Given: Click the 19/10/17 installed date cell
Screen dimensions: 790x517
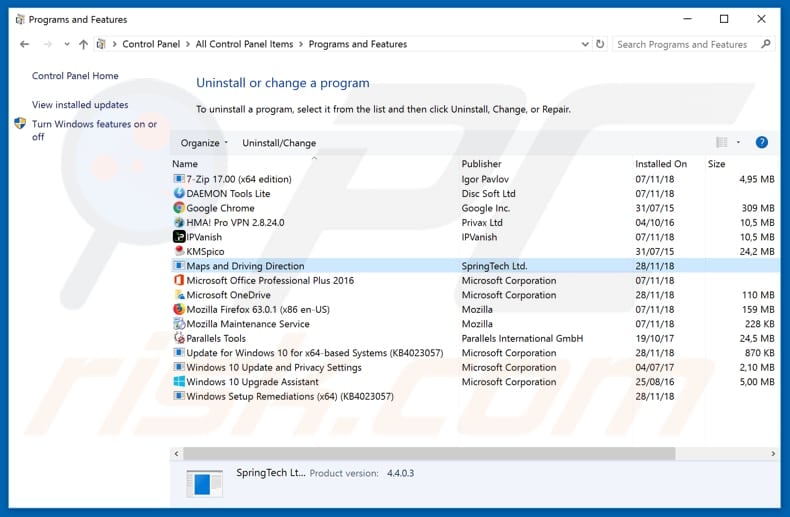Looking at the screenshot, I should click(654, 338).
